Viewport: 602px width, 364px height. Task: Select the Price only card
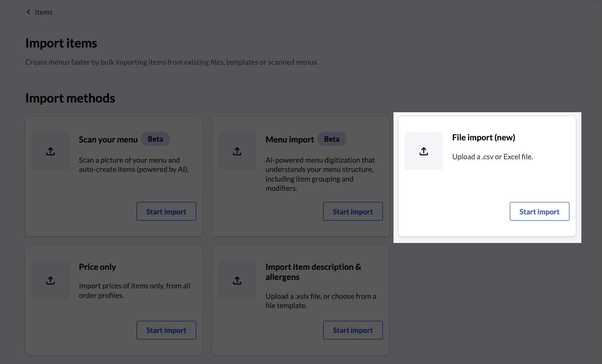tap(114, 300)
